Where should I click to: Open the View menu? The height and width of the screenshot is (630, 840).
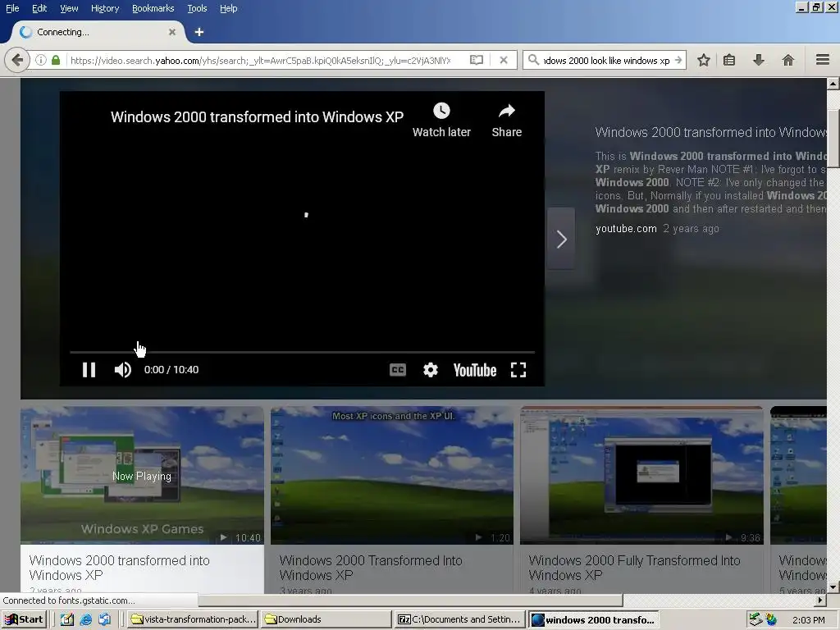69,8
